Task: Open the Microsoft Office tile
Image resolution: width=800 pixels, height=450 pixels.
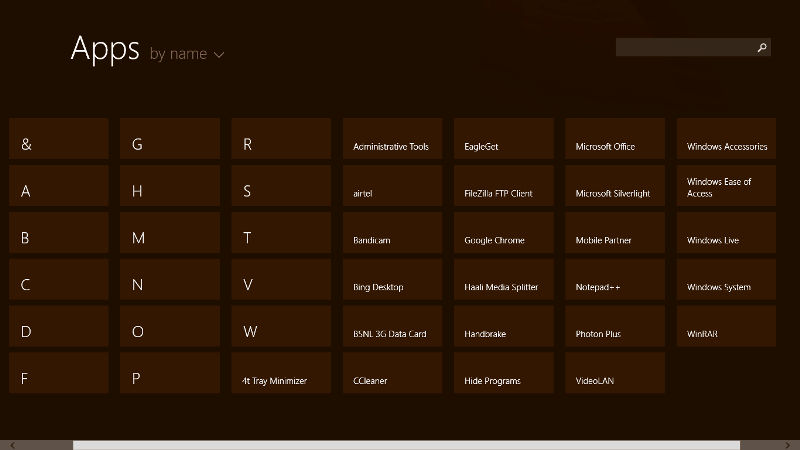Action: click(615, 139)
